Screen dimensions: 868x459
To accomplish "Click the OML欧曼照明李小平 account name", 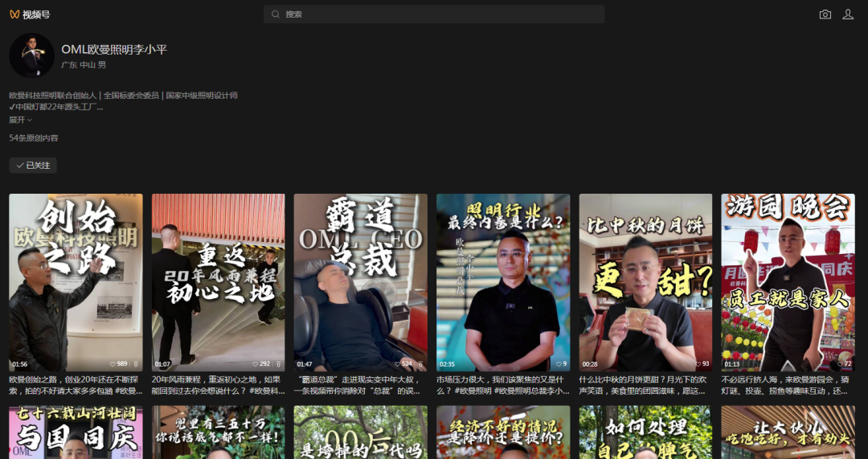I will [114, 50].
